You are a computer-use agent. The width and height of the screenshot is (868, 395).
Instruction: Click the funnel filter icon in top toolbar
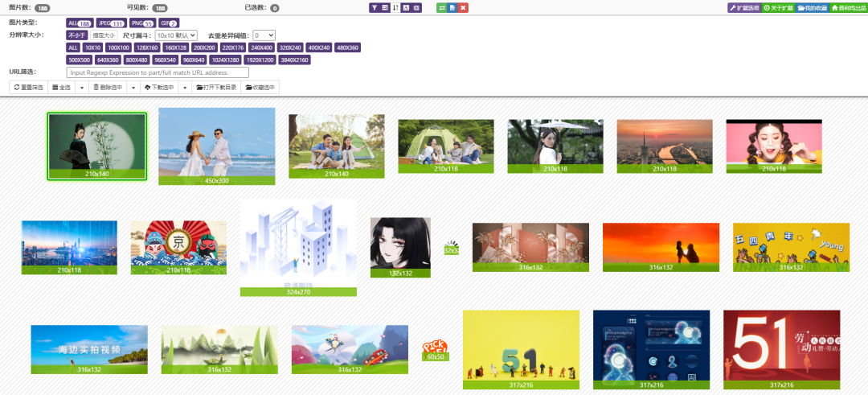[x=375, y=8]
